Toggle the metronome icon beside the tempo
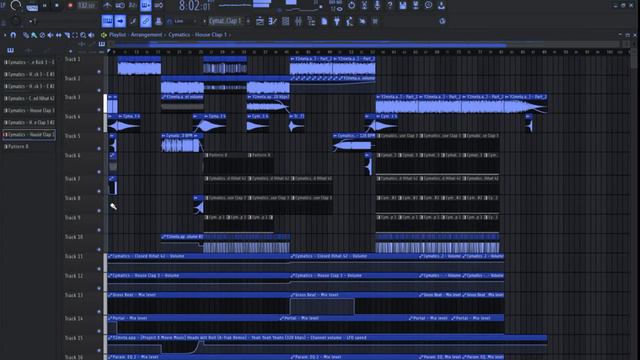 tap(107, 6)
